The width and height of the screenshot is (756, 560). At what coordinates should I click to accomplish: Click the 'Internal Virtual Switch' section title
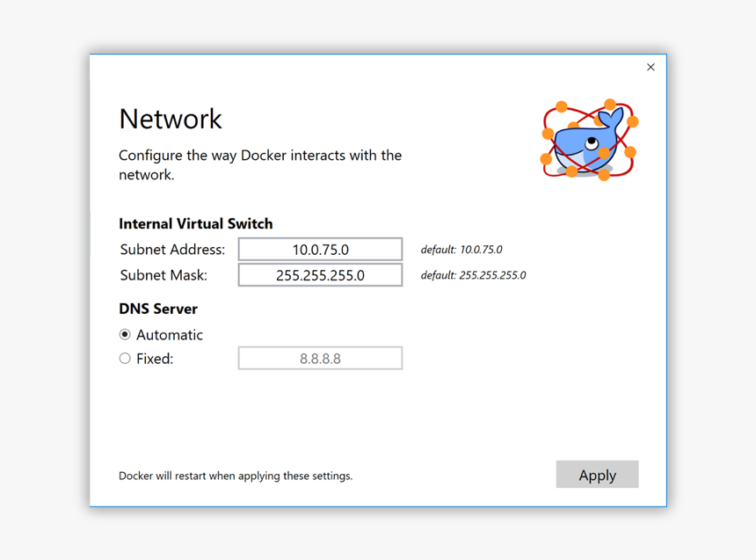[196, 224]
